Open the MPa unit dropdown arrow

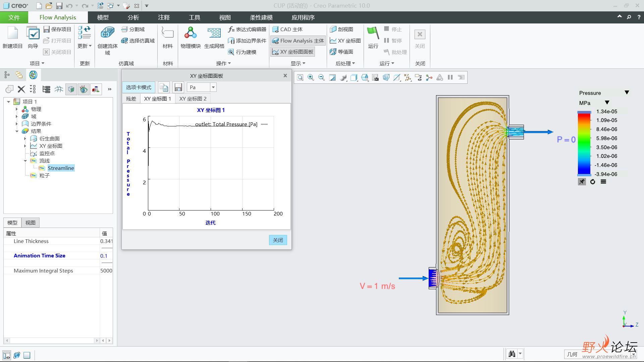(607, 103)
